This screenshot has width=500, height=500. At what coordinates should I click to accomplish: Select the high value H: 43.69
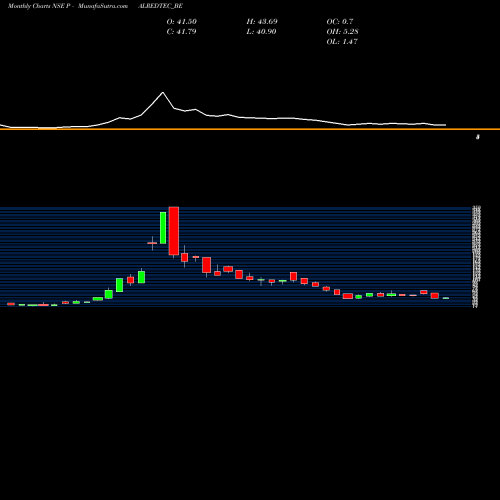point(262,22)
